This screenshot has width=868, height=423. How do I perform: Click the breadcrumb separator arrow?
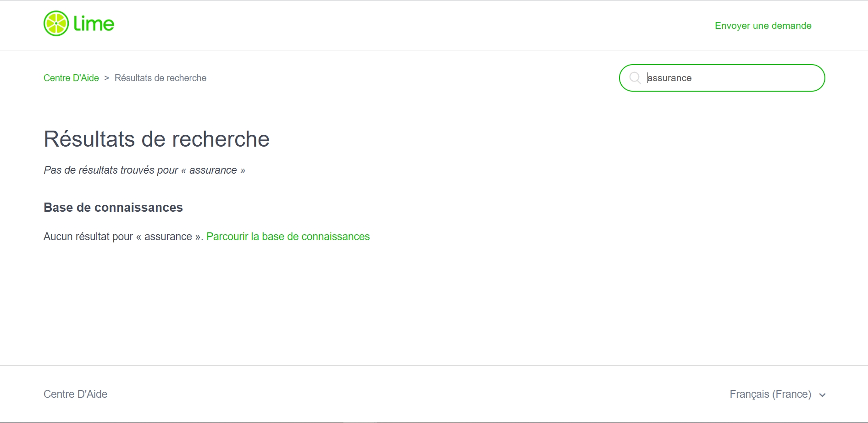click(107, 78)
